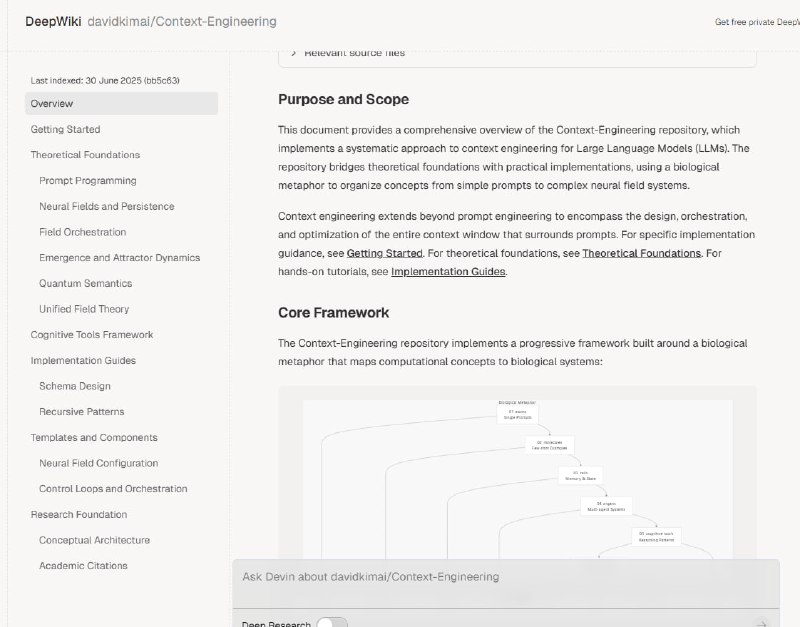
Task: Select Neural Field Configuration
Action: [98, 463]
